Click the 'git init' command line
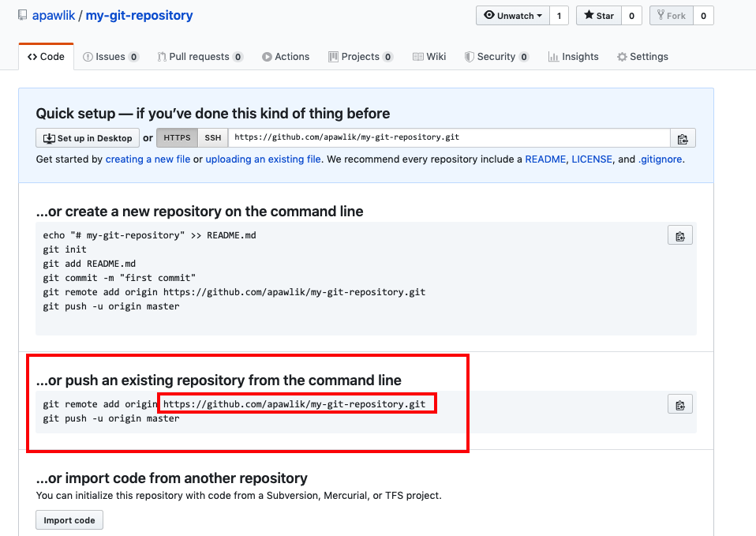The height and width of the screenshot is (536, 756). [65, 249]
